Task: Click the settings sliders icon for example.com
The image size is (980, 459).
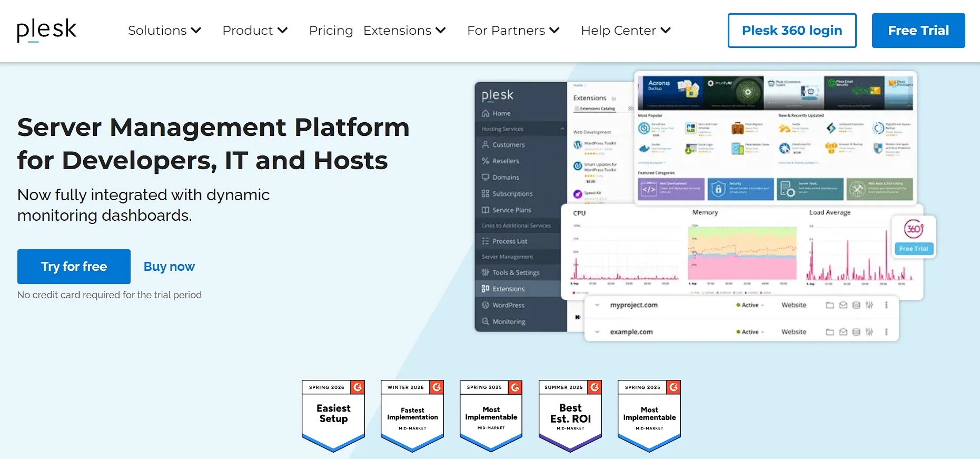Action: pyautogui.click(x=869, y=332)
